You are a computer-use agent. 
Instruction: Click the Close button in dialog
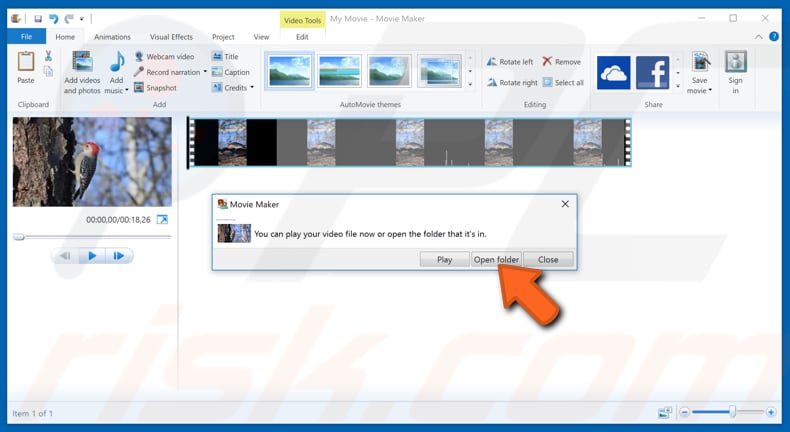pos(548,260)
